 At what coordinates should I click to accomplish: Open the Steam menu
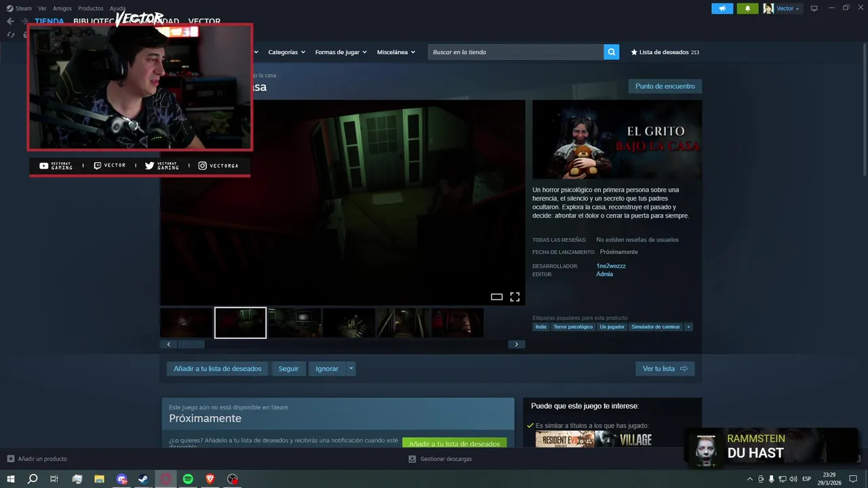tap(19, 8)
